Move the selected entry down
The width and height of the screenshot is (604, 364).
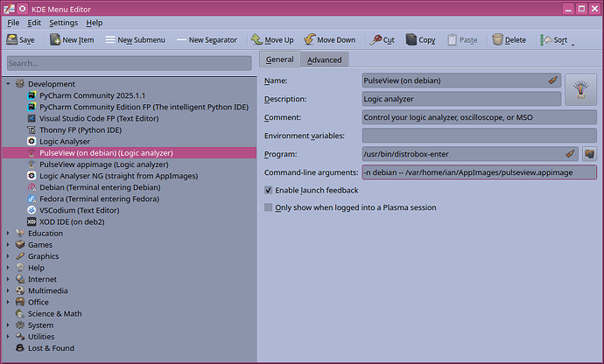click(x=330, y=39)
